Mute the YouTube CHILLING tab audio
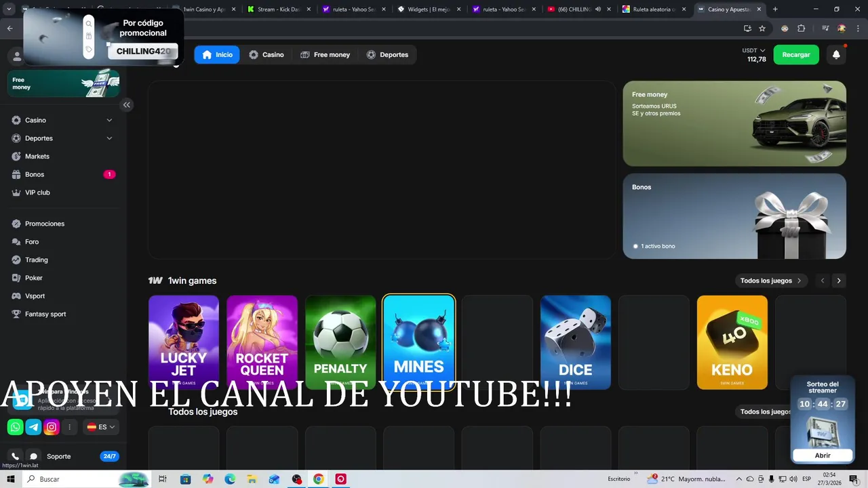This screenshot has height=488, width=868. 597,9
